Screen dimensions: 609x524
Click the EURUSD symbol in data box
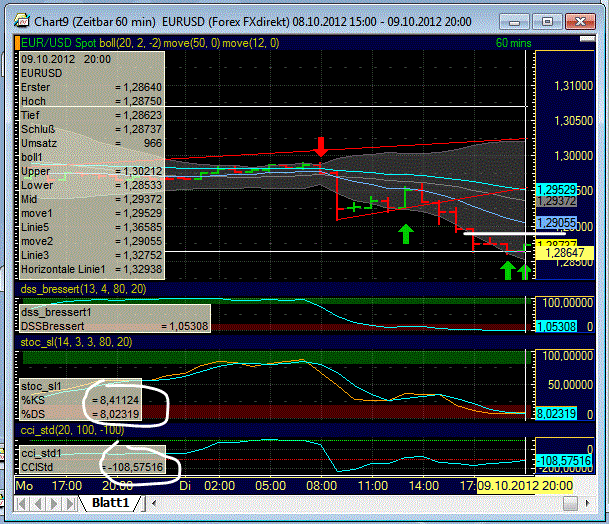42,73
